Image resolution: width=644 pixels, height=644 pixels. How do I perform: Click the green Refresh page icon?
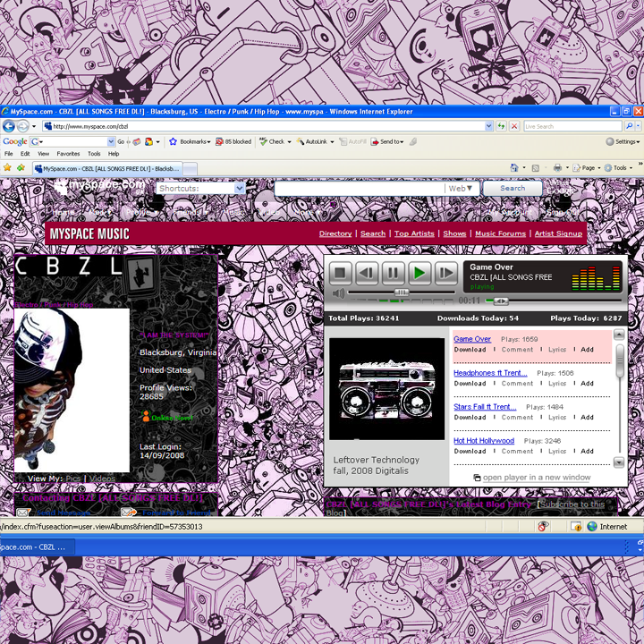[501, 126]
